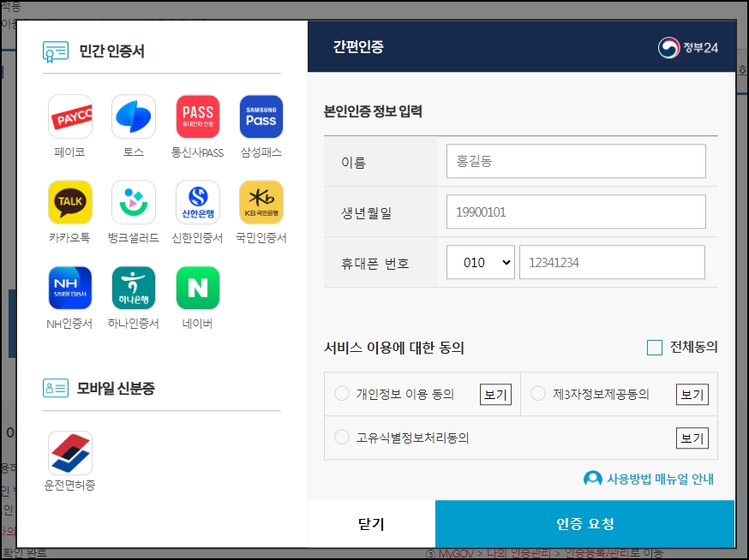The image size is (749, 560).
Task: Click the 국민인증서 label text
Action: 261,238
